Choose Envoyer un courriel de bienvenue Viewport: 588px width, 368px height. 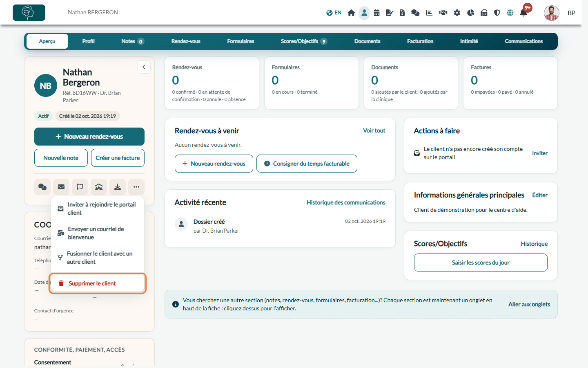[x=98, y=233]
